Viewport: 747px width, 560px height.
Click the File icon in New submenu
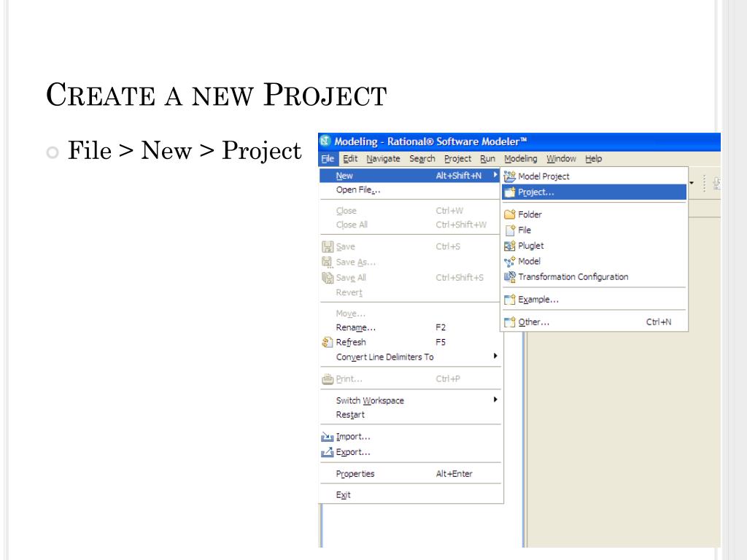click(x=510, y=230)
